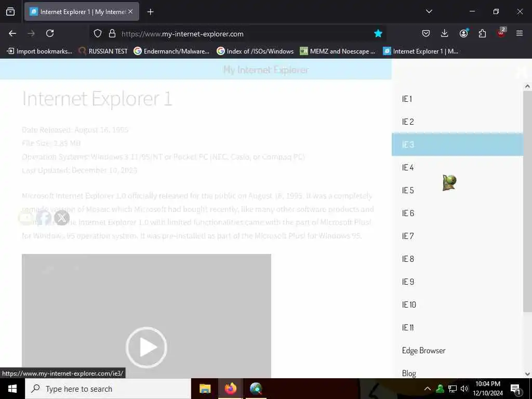
Task: Select IE 1 in side menu
Action: pyautogui.click(x=457, y=99)
